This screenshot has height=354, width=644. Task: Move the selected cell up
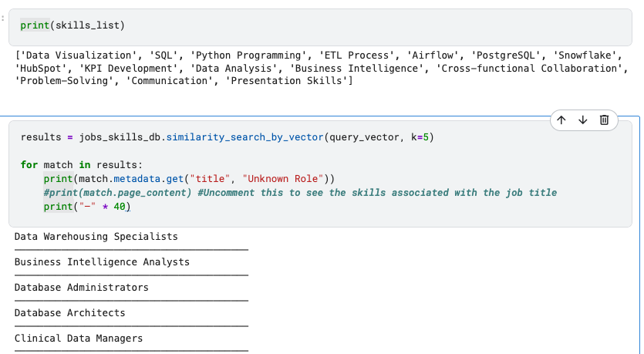click(561, 120)
